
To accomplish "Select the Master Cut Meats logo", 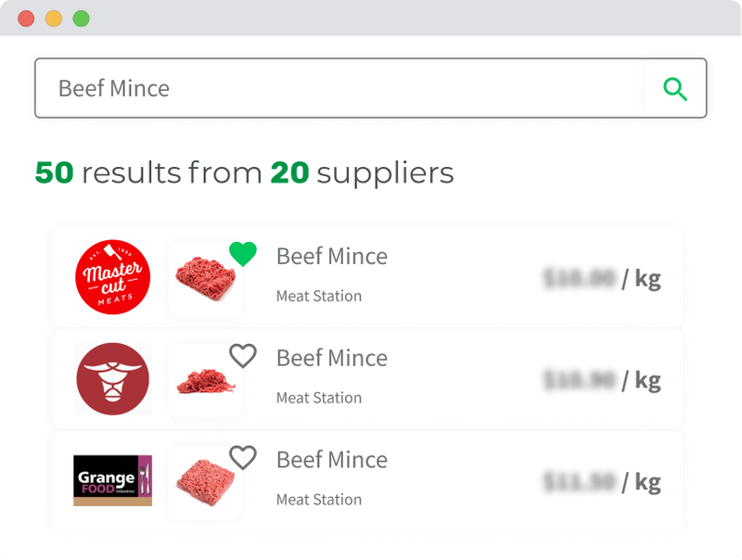I will [x=111, y=277].
